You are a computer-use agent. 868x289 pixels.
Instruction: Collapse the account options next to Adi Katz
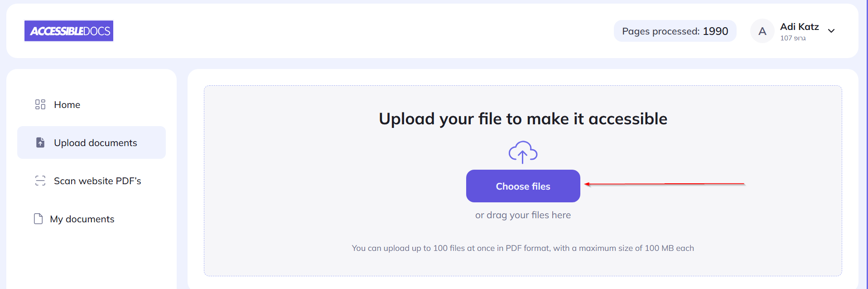coord(832,31)
